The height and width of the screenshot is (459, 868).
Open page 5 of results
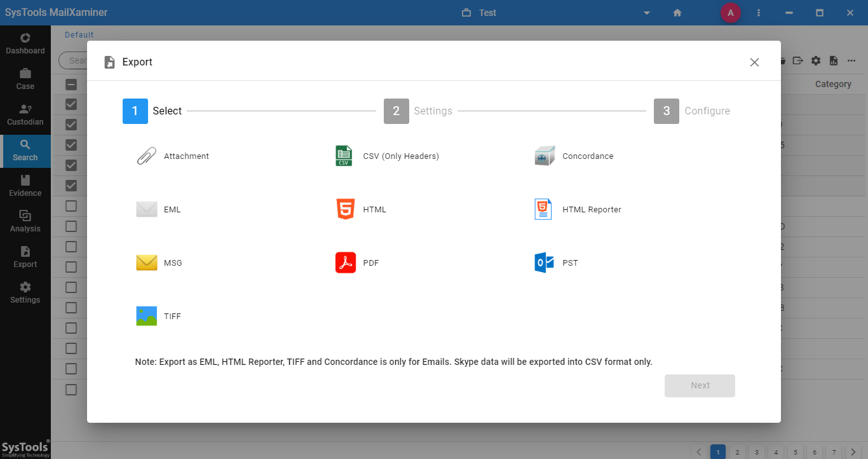coord(795,452)
